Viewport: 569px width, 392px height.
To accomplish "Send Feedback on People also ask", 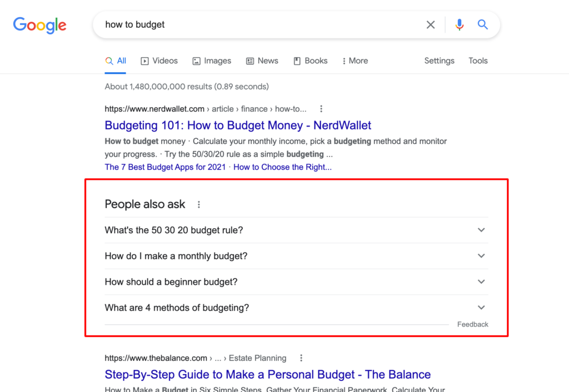I will 472,325.
